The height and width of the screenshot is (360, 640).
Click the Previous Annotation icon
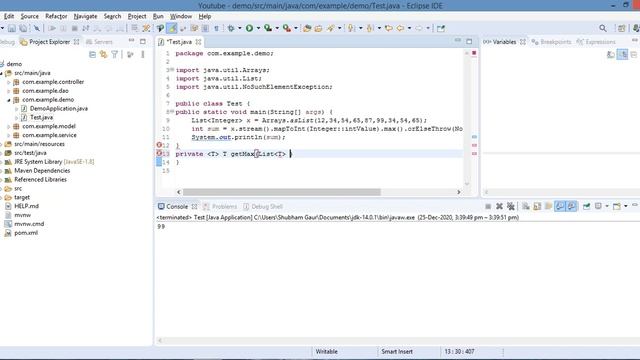pos(370,28)
